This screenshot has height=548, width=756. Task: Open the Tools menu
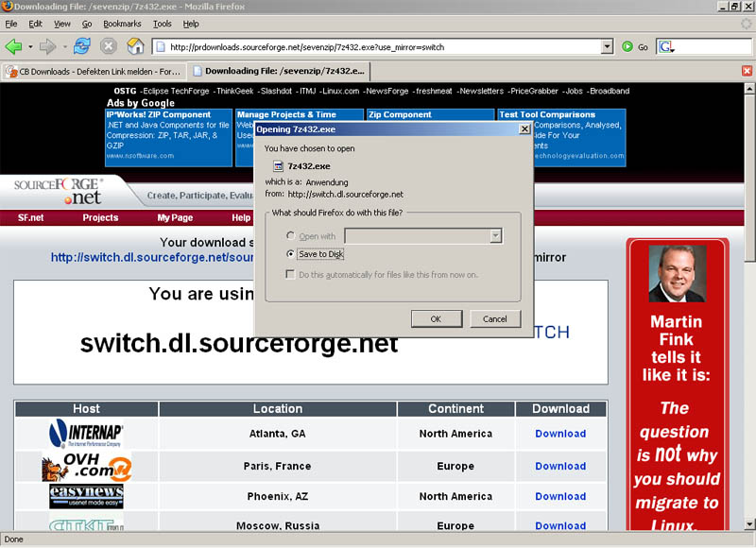point(162,24)
